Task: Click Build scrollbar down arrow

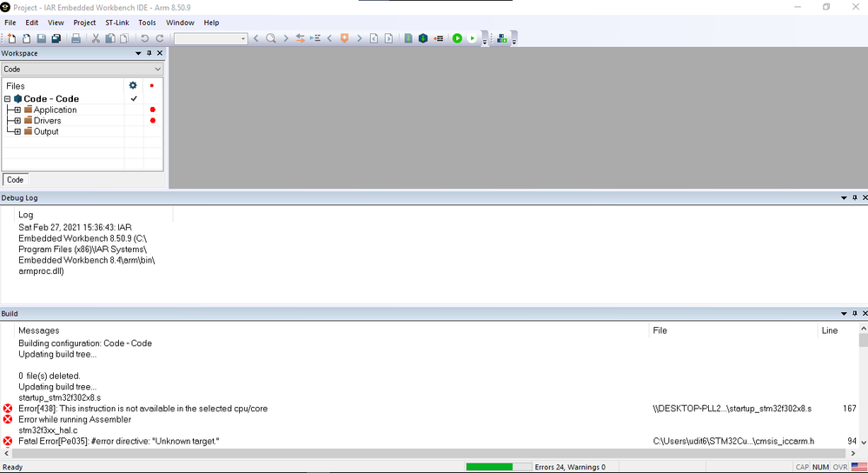Action: pos(863,442)
